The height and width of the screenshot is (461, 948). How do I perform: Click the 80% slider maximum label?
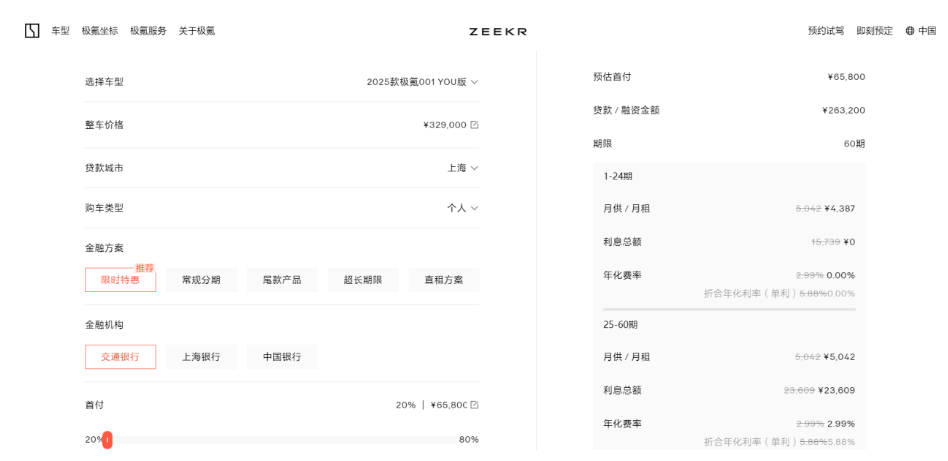[469, 440]
